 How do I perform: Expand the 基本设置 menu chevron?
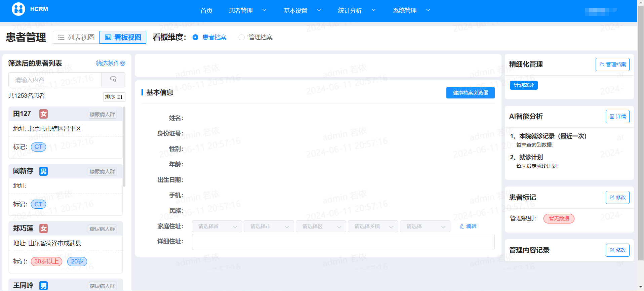(x=319, y=10)
